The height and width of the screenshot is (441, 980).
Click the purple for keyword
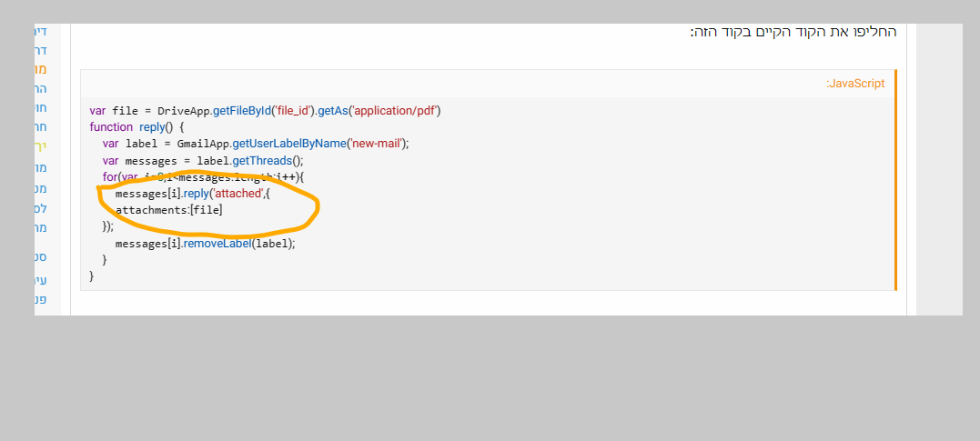pyautogui.click(x=109, y=176)
